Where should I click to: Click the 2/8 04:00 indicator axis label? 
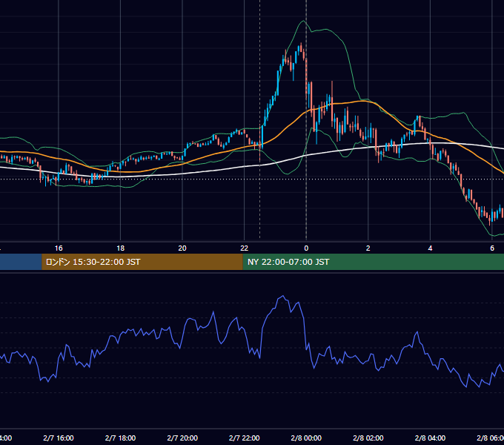coord(430,438)
